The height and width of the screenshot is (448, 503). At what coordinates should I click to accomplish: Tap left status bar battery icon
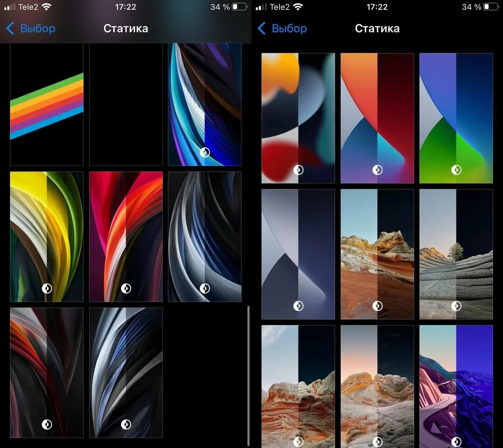pos(240,7)
